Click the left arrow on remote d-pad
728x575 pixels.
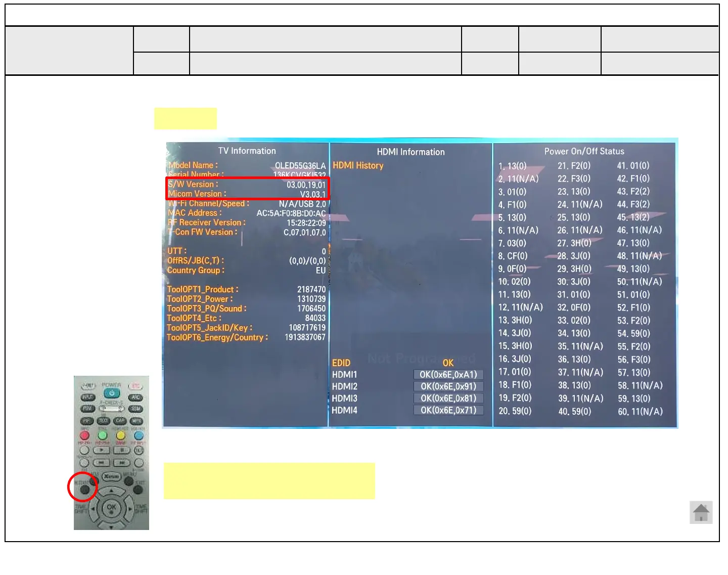[x=94, y=509]
